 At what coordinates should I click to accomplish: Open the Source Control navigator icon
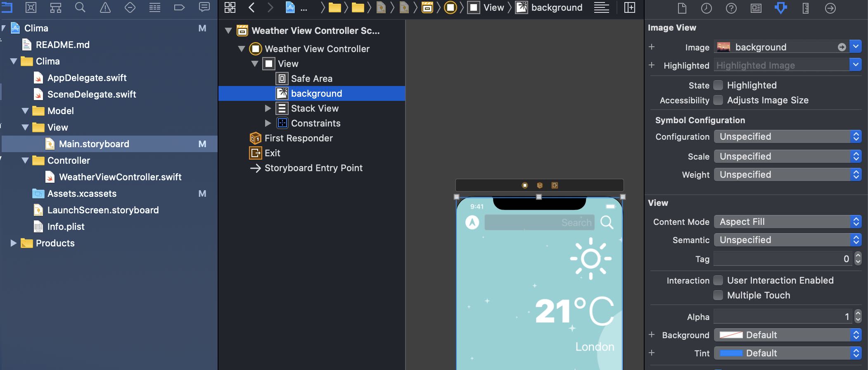[31, 7]
